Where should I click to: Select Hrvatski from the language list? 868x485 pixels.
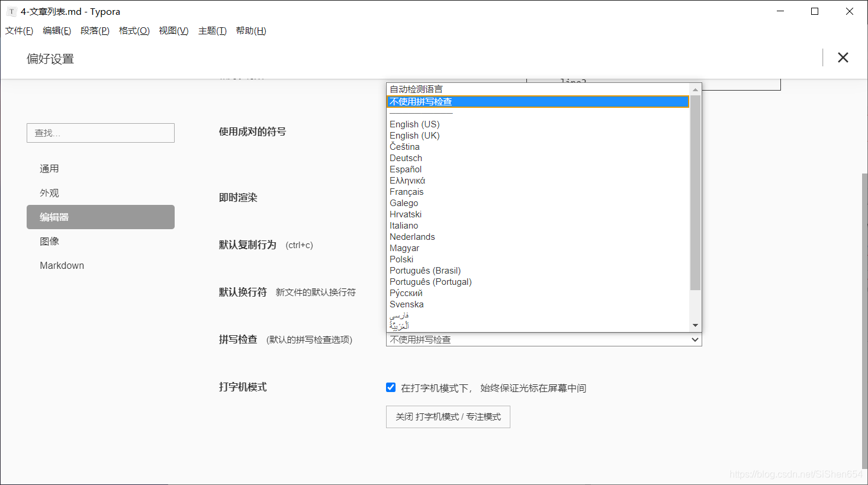[x=538, y=214]
